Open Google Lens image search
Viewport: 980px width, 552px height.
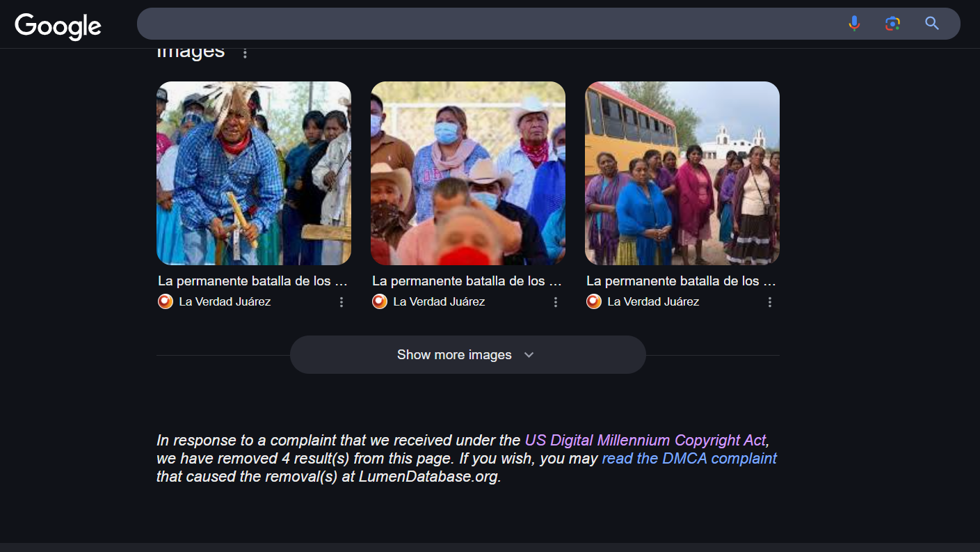click(892, 24)
